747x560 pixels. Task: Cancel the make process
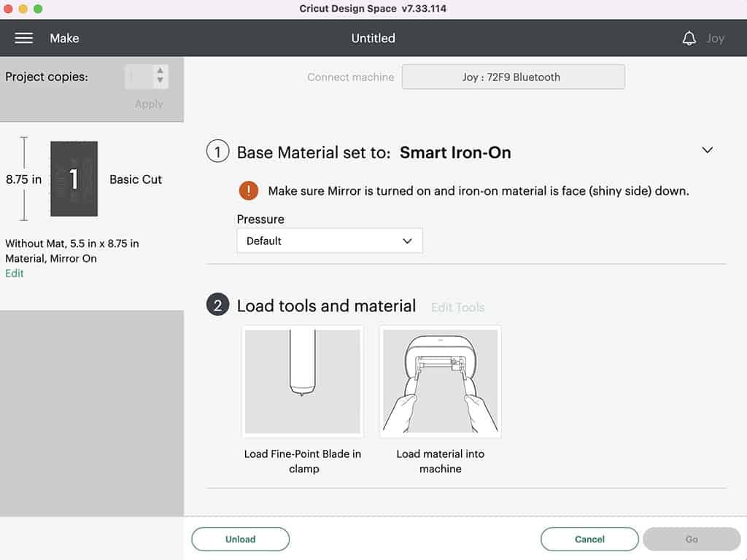(589, 539)
